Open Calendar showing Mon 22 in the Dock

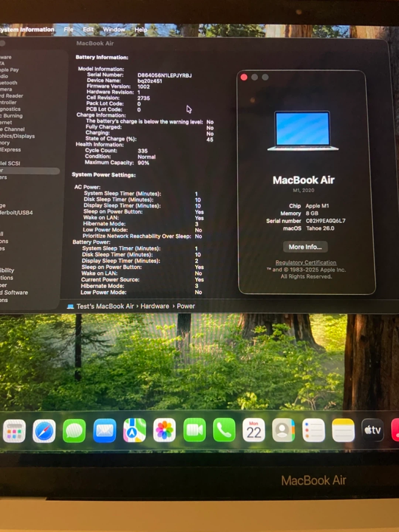pyautogui.click(x=254, y=430)
